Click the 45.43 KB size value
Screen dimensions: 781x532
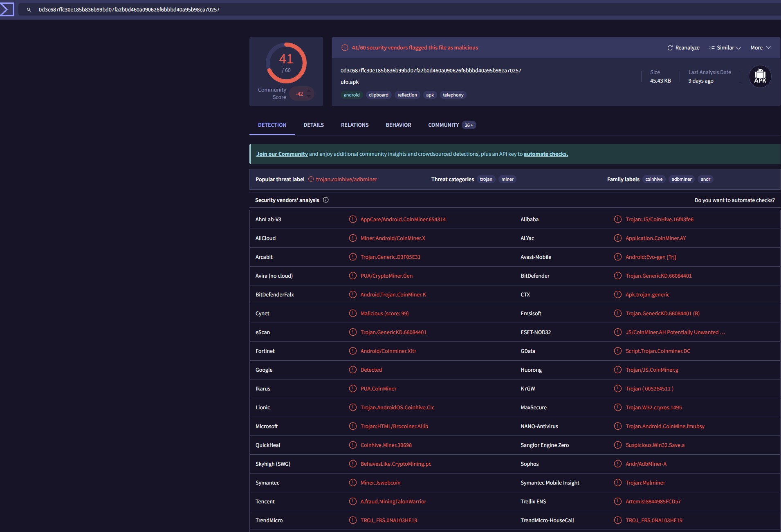tap(660, 81)
